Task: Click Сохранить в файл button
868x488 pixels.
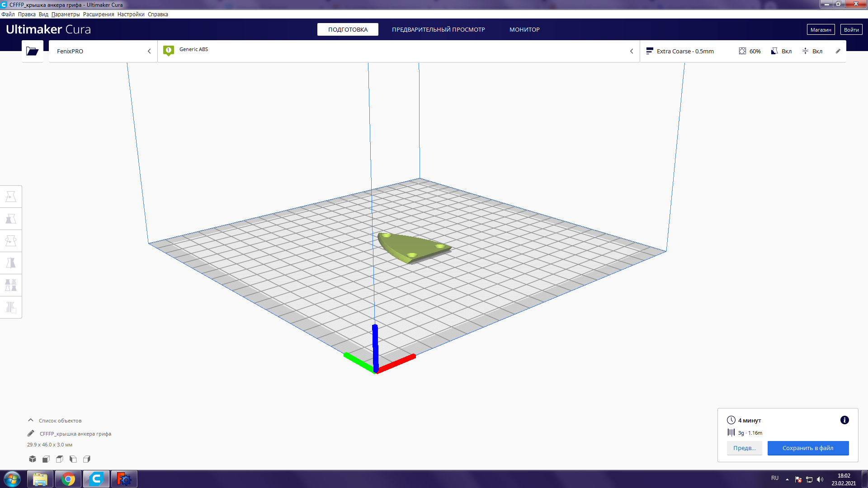Action: pyautogui.click(x=807, y=448)
